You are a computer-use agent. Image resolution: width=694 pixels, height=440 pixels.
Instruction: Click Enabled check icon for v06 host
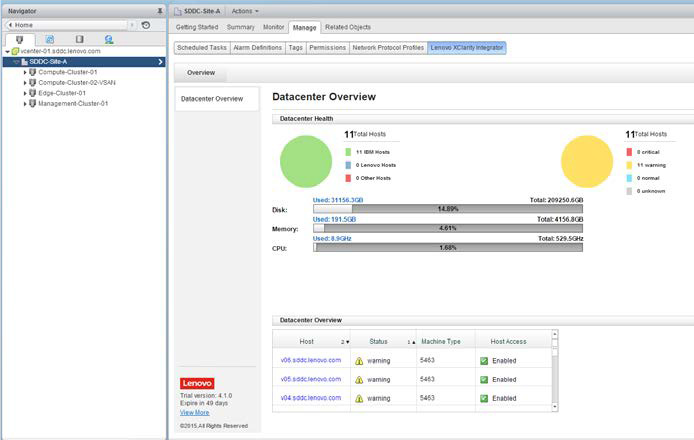point(484,361)
